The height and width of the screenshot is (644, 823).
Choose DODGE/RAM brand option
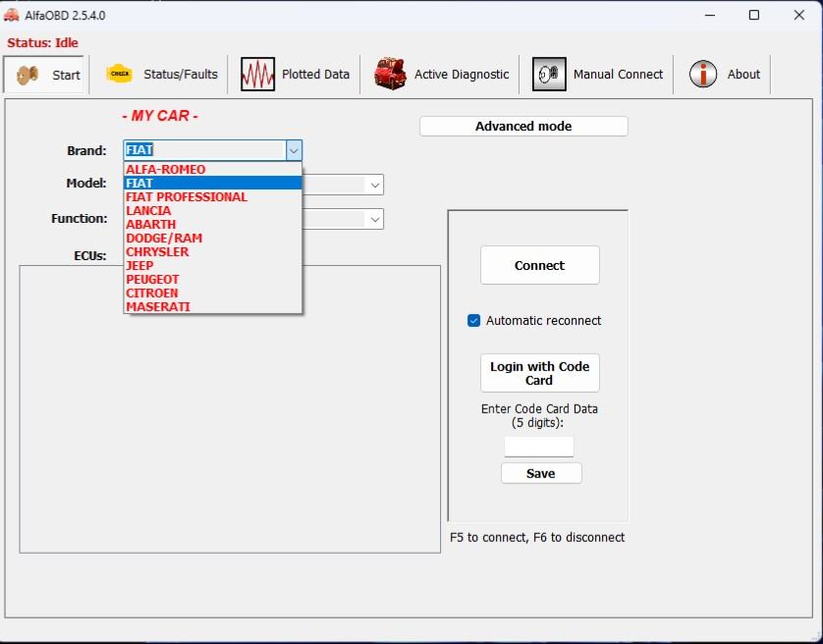(x=212, y=239)
